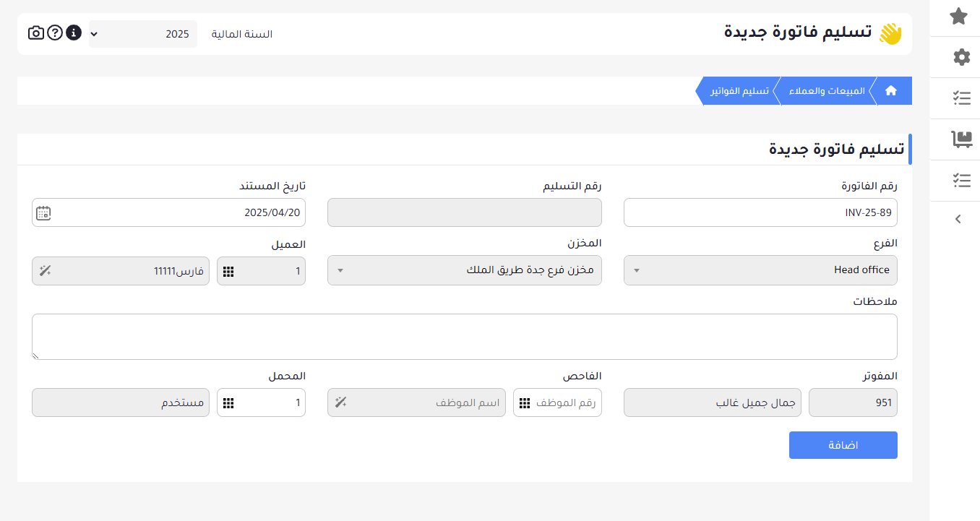
Task: Go to home breadcrumb icon
Action: coord(891,91)
